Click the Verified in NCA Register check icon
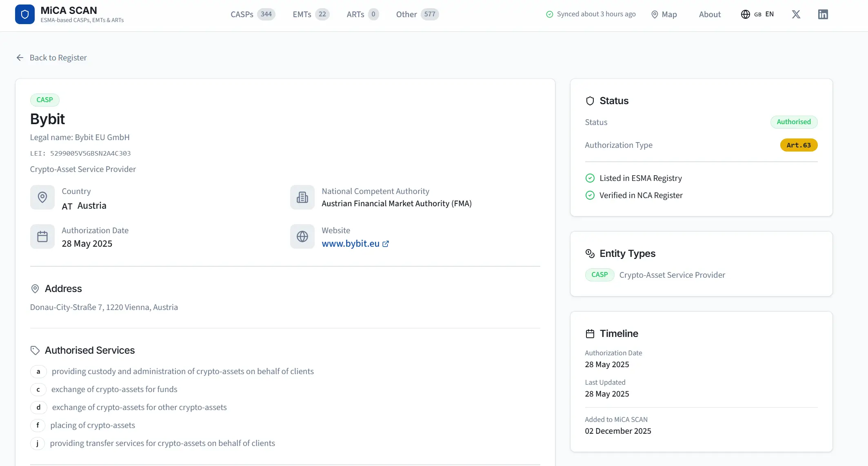868x466 pixels. pos(590,195)
